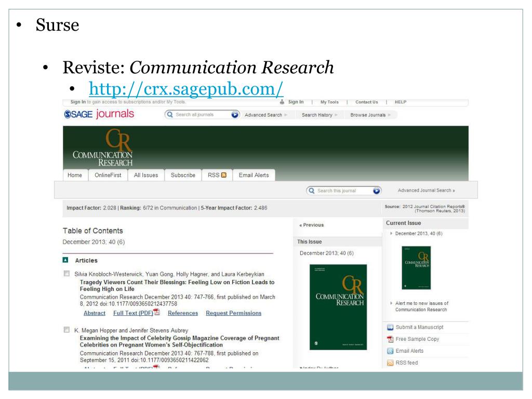Check the Tragedy Viewers article checkbox
The height and width of the screenshot is (399, 532).
click(x=66, y=273)
